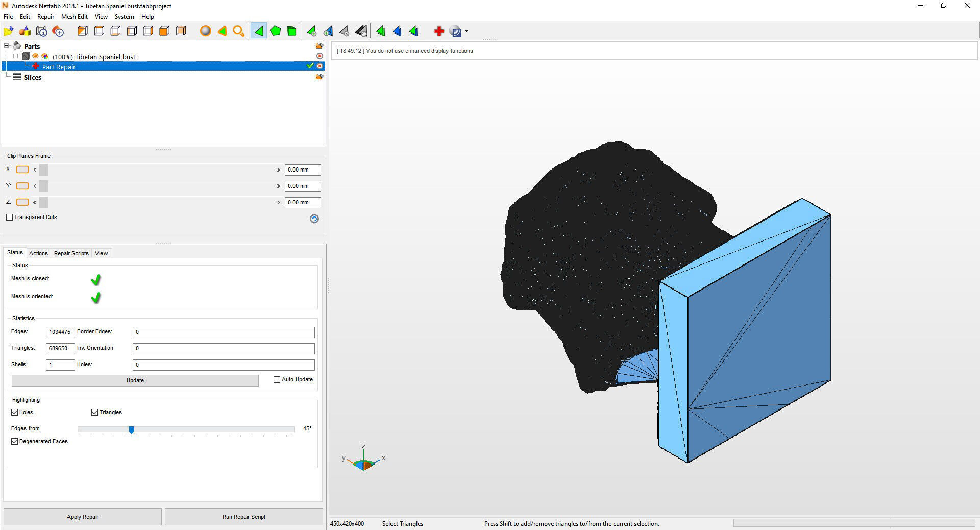980x530 pixels.
Task: Toggle the eye visibility of Tibetan Spaniel bust
Action: (36, 56)
